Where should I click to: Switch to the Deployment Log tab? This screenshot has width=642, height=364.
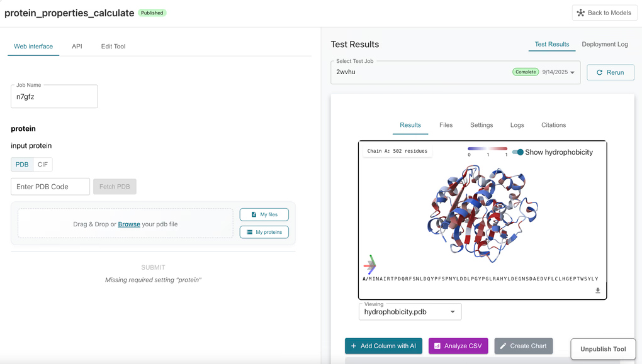[x=605, y=44]
